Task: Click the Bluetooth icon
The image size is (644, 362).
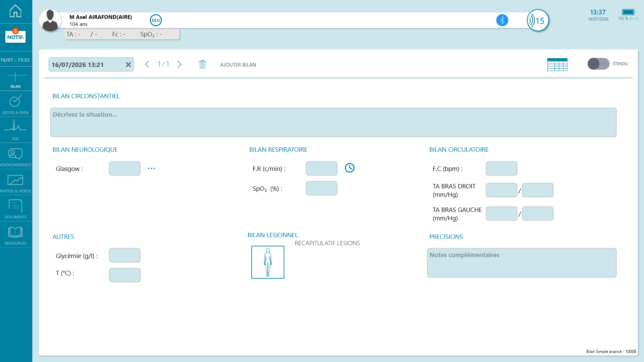Action: (502, 20)
